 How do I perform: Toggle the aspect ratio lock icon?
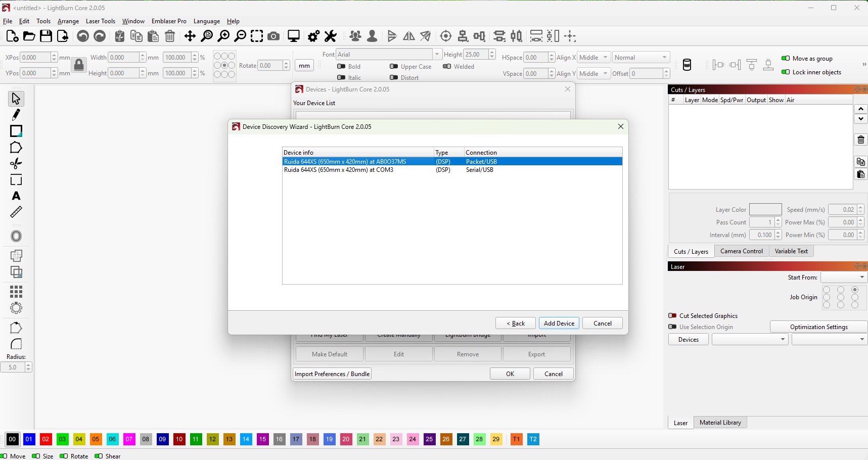(x=79, y=65)
